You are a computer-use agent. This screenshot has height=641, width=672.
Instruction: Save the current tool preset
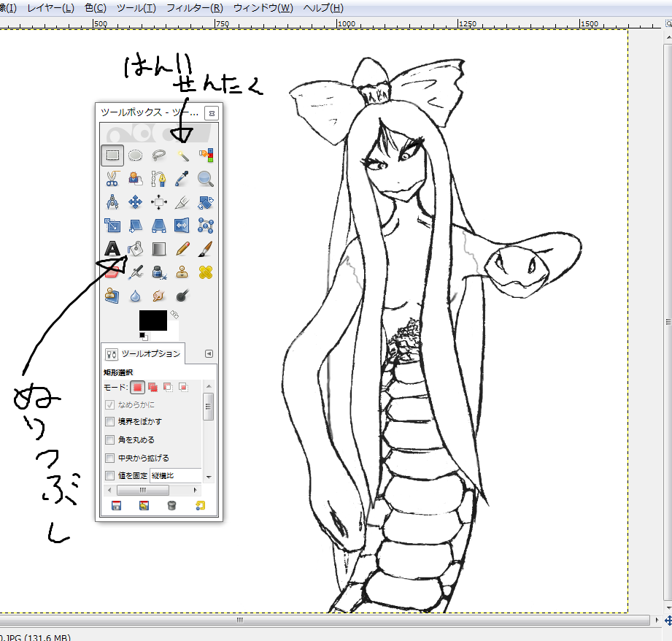tap(116, 505)
